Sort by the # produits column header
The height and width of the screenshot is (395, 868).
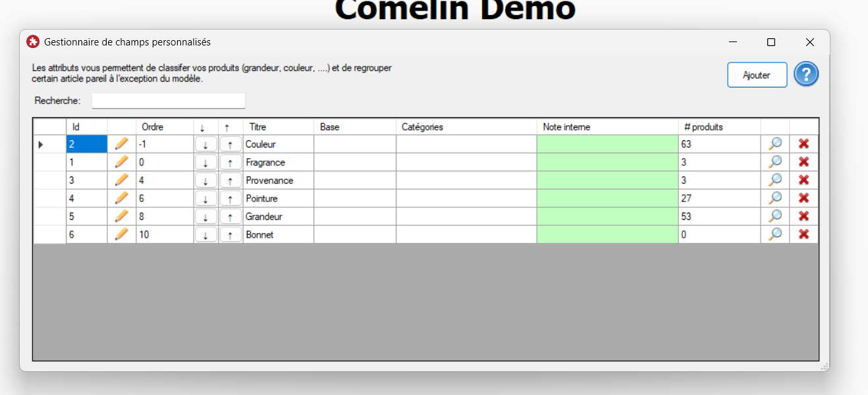click(718, 127)
